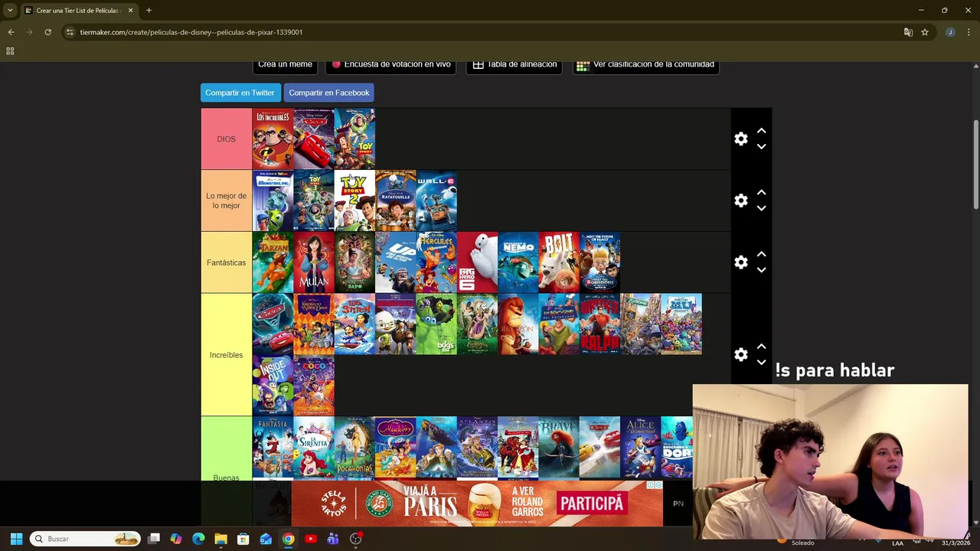Image resolution: width=980 pixels, height=551 pixels.
Task: Select the Toy Story 2 poster
Action: click(354, 201)
